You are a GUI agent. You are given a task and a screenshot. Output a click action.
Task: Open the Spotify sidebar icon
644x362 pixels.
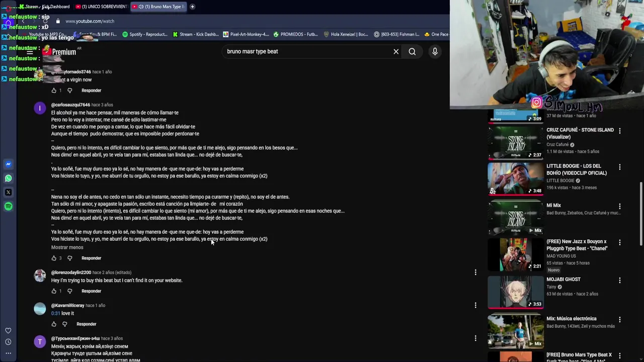8,206
